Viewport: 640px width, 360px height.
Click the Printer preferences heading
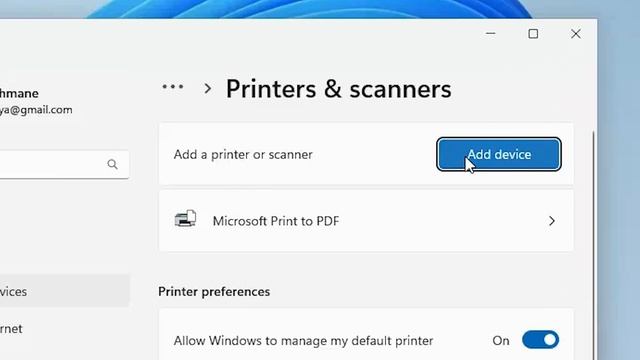click(214, 291)
